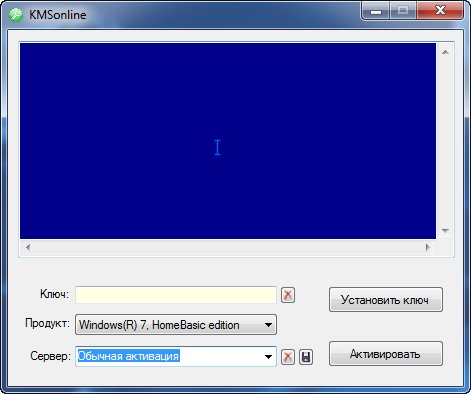471x394 pixels.
Task: Clear the Сервер field with red X icon
Action: (x=288, y=357)
